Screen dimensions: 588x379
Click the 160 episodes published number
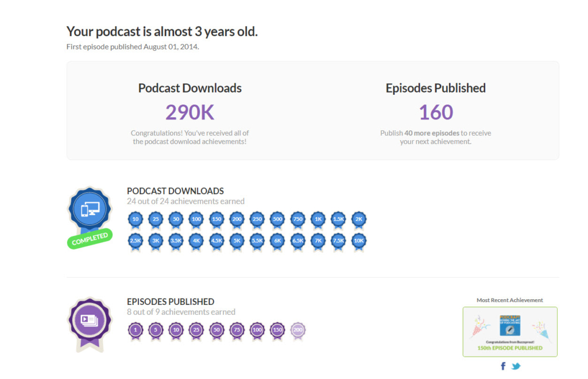pos(436,113)
